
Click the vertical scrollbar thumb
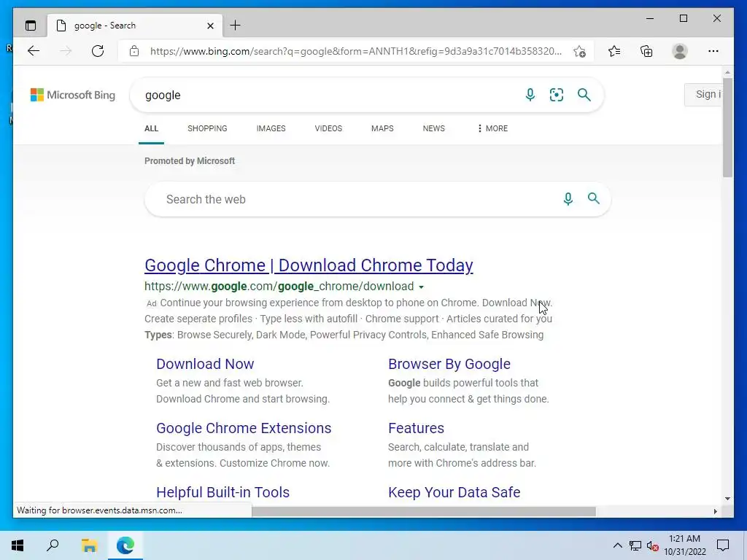pyautogui.click(x=727, y=128)
